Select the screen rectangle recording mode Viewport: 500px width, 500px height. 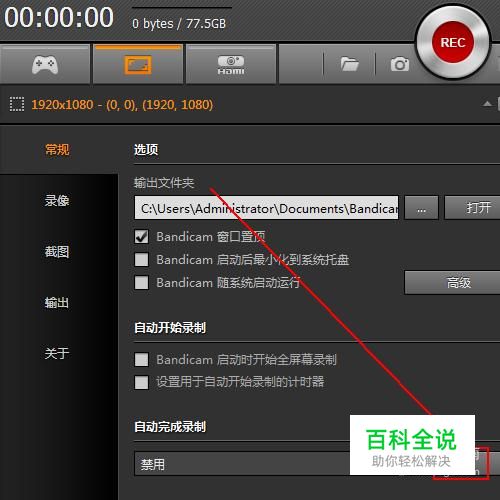coord(138,64)
